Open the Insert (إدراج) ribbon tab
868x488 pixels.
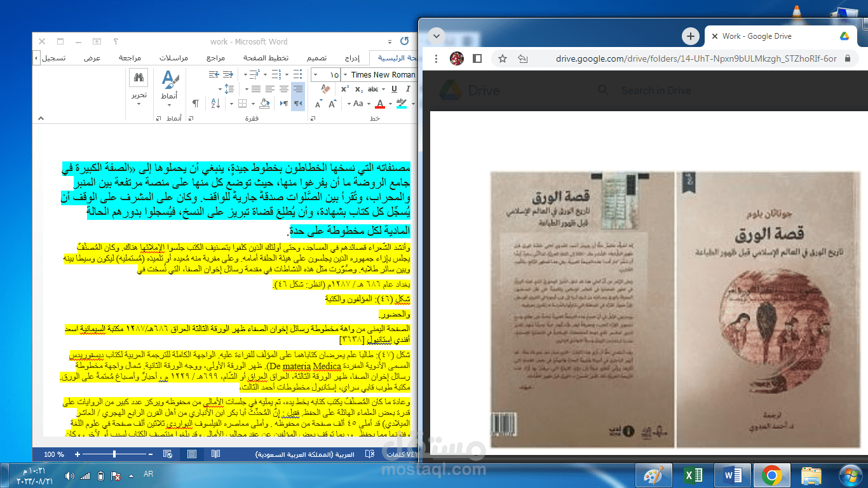353,58
